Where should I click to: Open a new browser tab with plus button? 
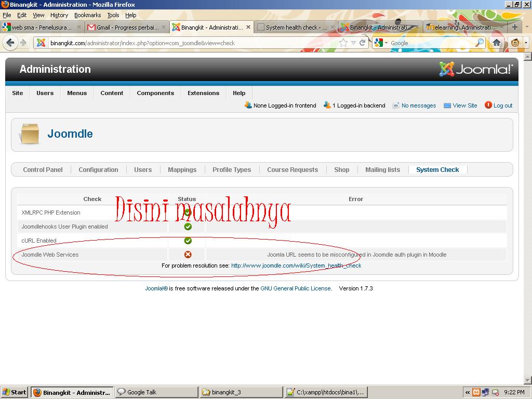point(514,27)
